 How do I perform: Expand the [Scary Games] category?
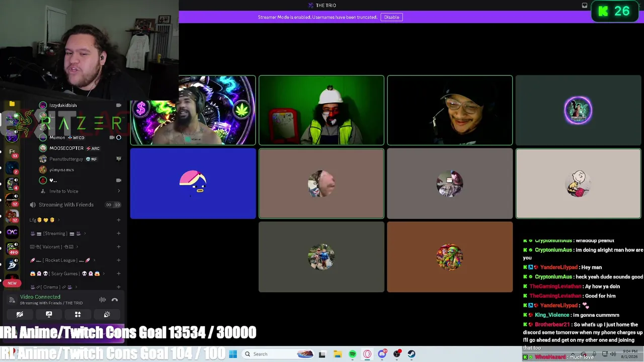66,274
